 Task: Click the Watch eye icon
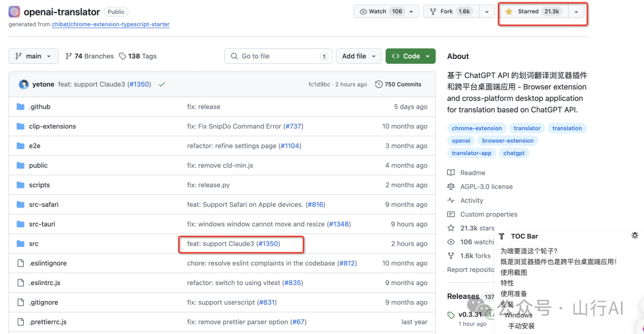coord(363,11)
